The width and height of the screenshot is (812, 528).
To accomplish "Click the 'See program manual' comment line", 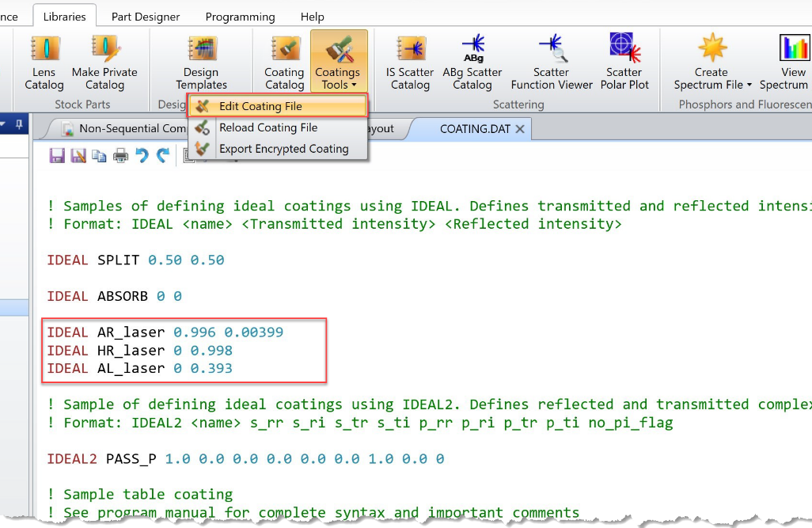I will click(313, 512).
